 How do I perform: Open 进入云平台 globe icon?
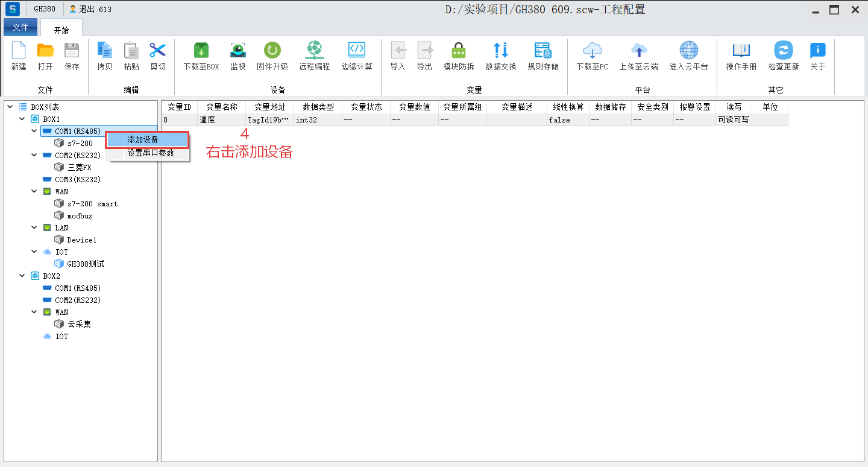689,51
